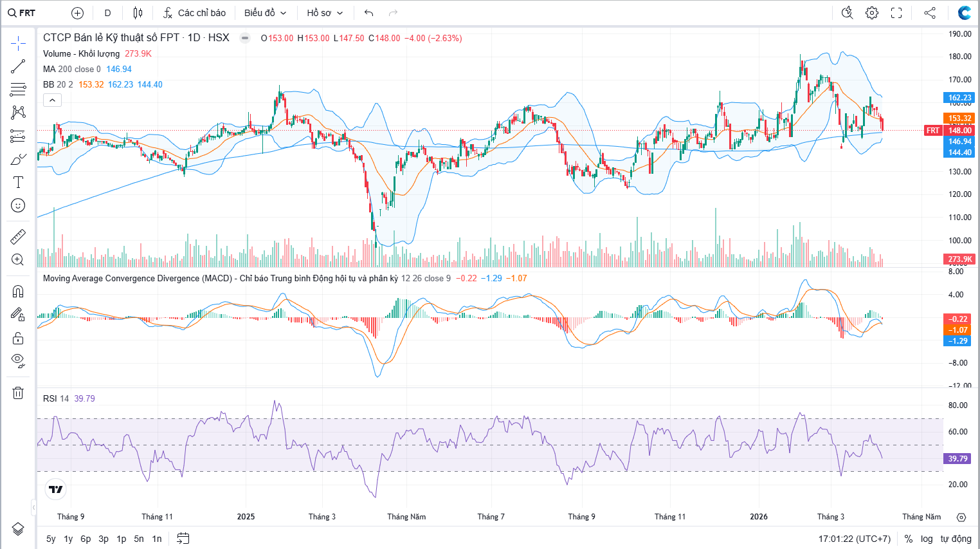Switch to the 1y time range
The width and height of the screenshot is (980, 549).
pyautogui.click(x=68, y=539)
